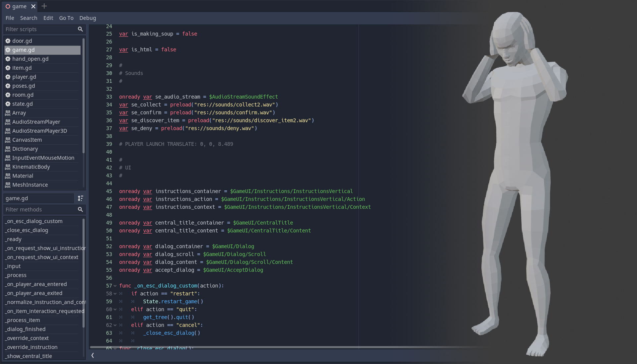The height and width of the screenshot is (364, 637).
Task: Click the search icon in Filter methods
Action: click(80, 209)
